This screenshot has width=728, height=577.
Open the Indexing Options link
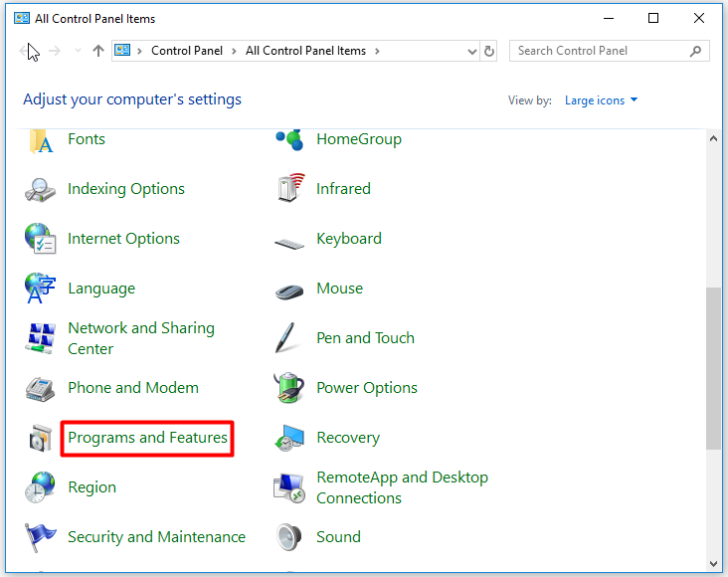tap(126, 189)
